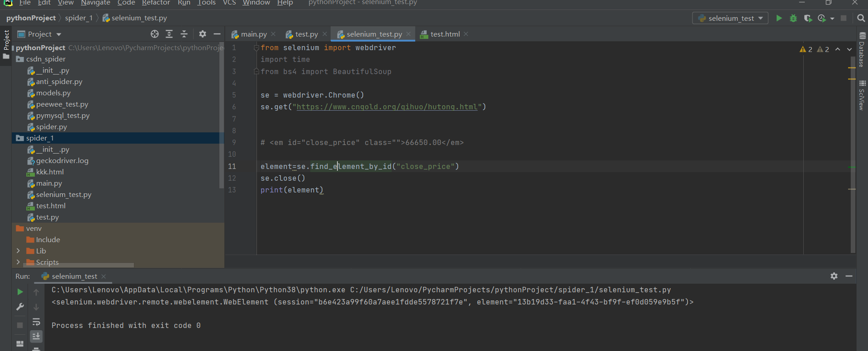Open the File menu
Viewport: 868px width, 351px height.
coord(25,3)
